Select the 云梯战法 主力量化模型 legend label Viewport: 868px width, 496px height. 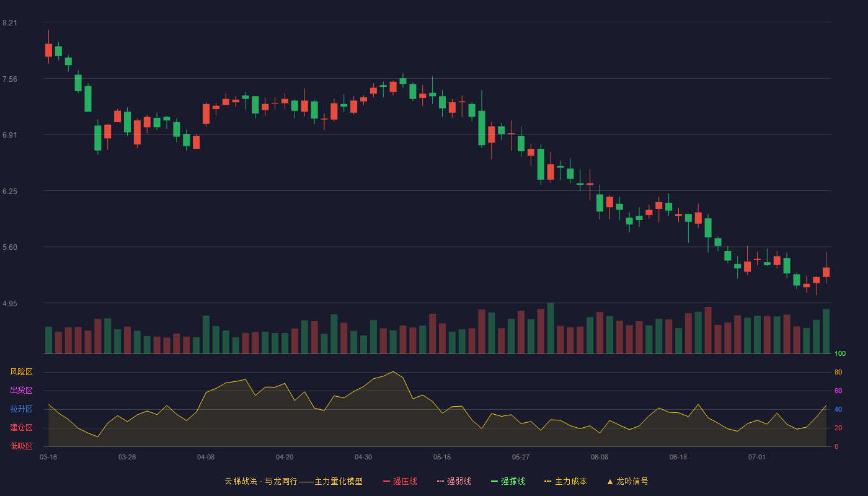coord(293,481)
